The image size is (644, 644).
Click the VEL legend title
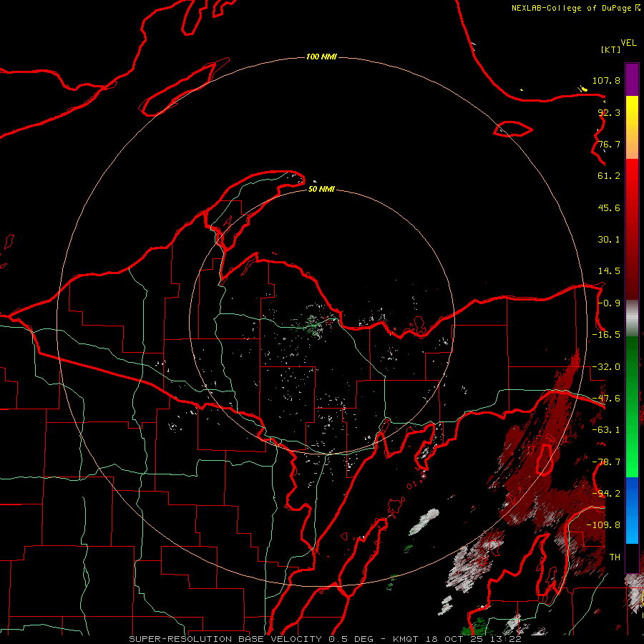coord(628,43)
